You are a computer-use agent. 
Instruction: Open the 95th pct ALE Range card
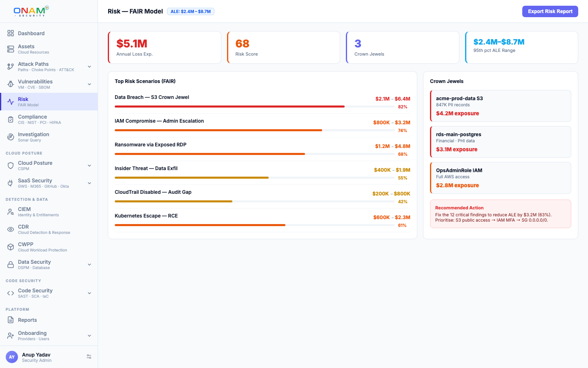(521, 47)
